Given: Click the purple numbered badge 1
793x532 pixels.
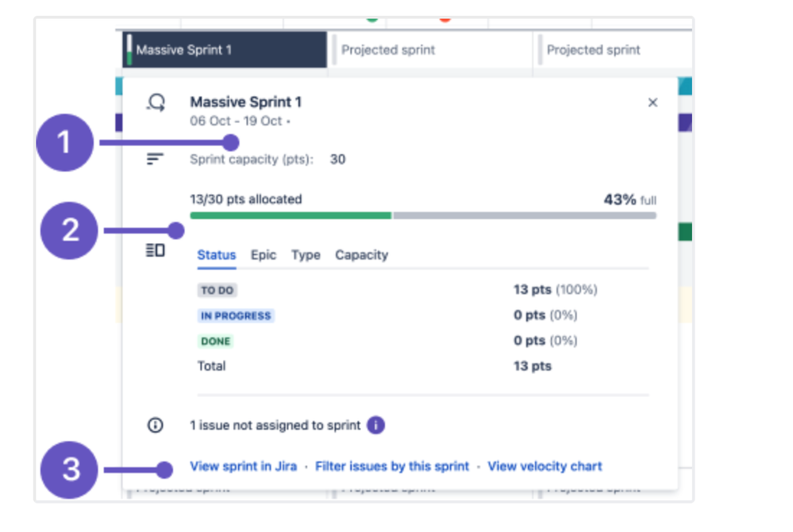Looking at the screenshot, I should [x=65, y=143].
